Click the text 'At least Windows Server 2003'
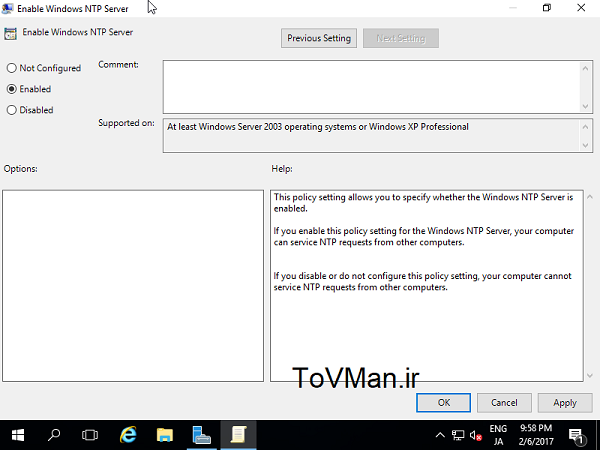Image resolution: width=600 pixels, height=450 pixels. [224, 127]
